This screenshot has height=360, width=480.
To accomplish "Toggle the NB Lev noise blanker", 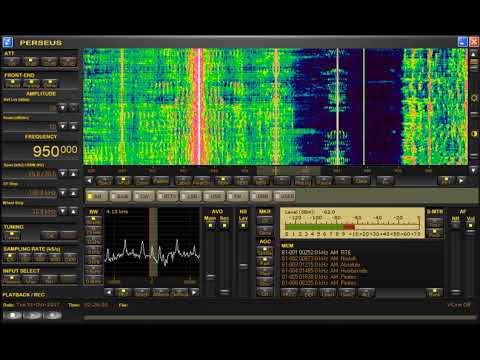I will tap(243, 226).
